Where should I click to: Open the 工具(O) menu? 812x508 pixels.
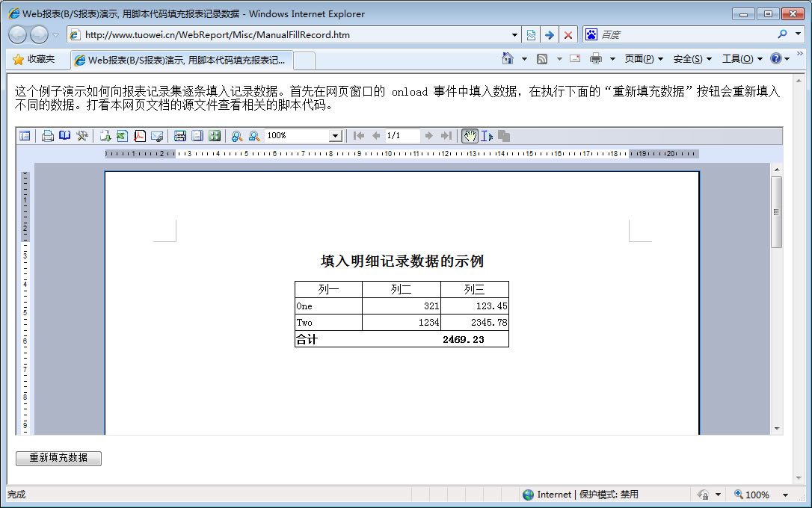click(742, 59)
